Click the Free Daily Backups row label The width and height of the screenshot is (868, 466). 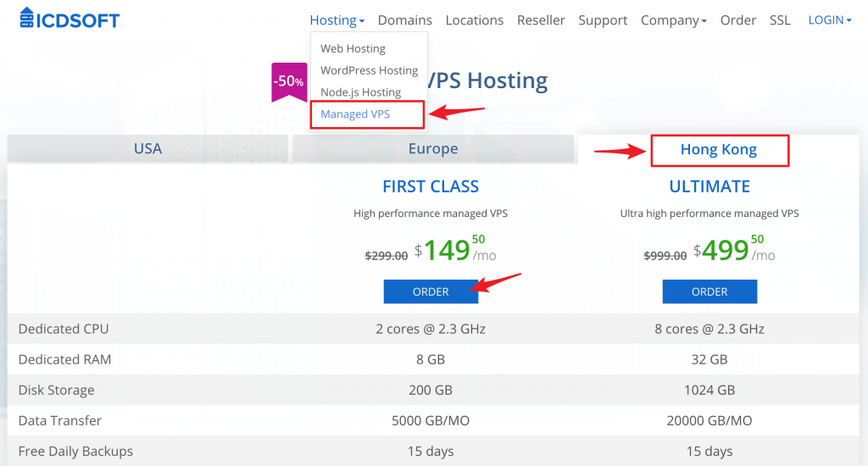pos(75,451)
